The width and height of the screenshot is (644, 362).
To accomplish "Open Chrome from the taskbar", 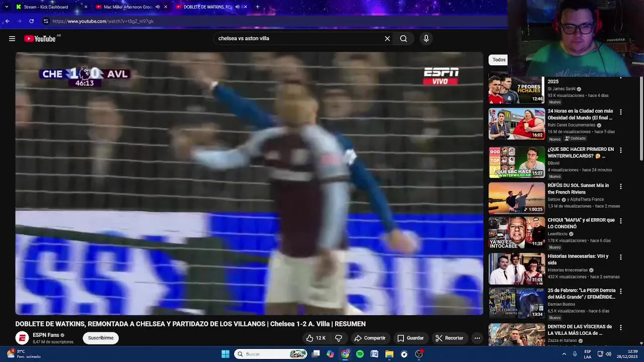I will coord(345,354).
